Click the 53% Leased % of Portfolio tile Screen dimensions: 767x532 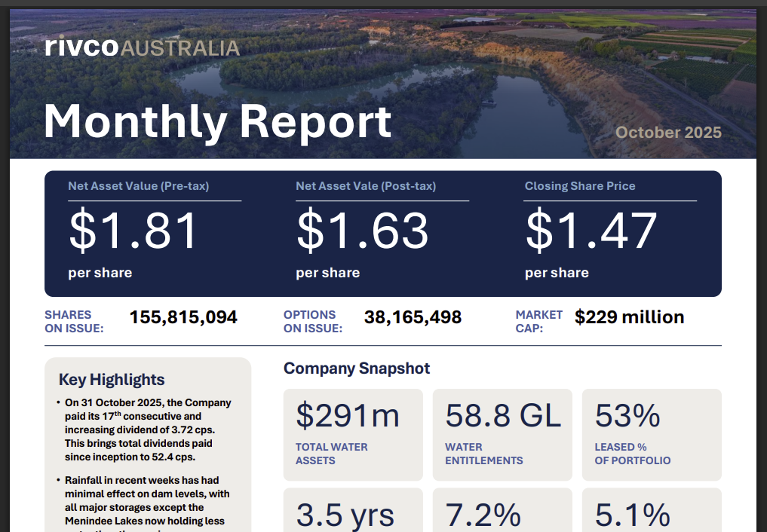(x=652, y=434)
